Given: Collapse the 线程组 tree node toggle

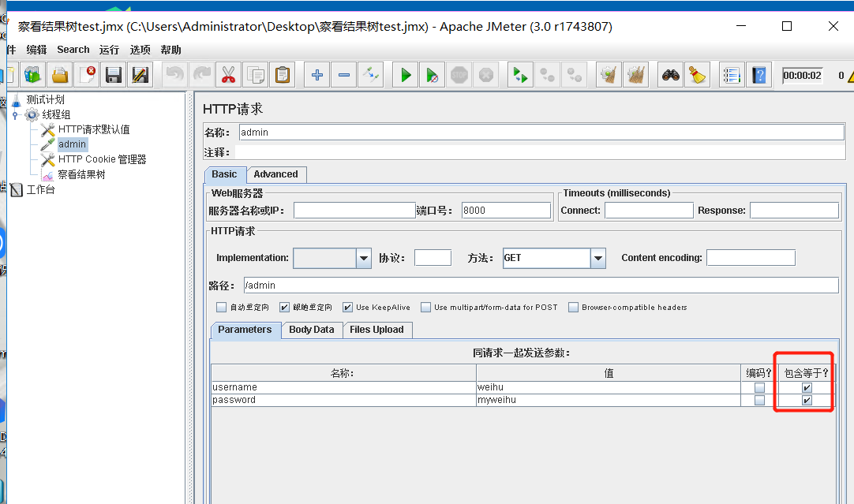Looking at the screenshot, I should click(x=16, y=115).
